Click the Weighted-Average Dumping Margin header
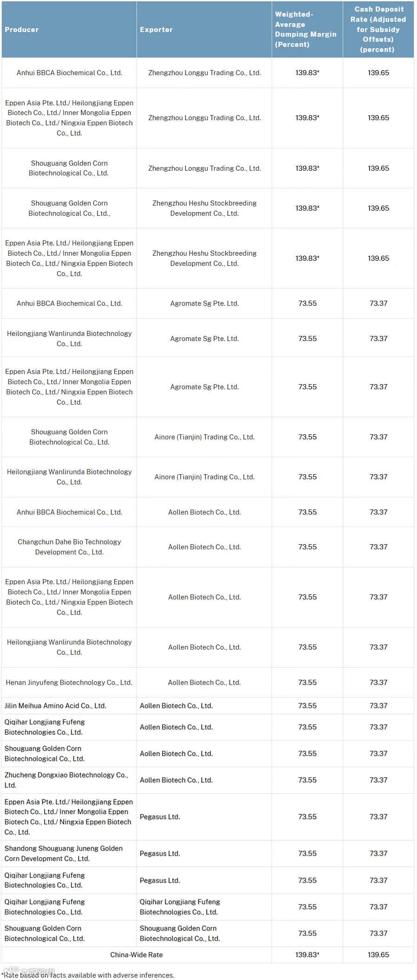This screenshot has width=417, height=980. (307, 30)
